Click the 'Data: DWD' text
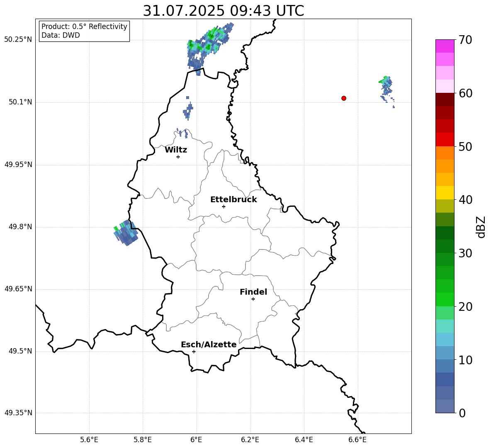Image resolution: width=491 pixels, height=448 pixels. tap(61, 35)
